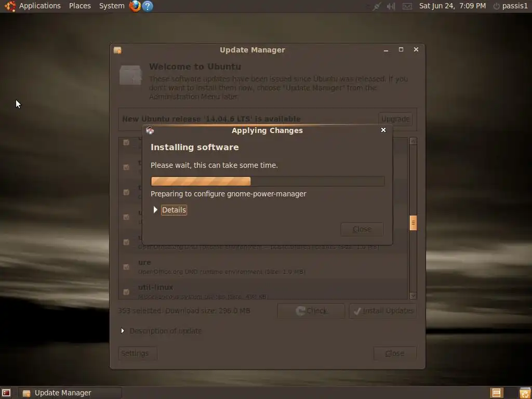532x399 pixels.
Task: Open the volume control icon
Action: (x=391, y=6)
